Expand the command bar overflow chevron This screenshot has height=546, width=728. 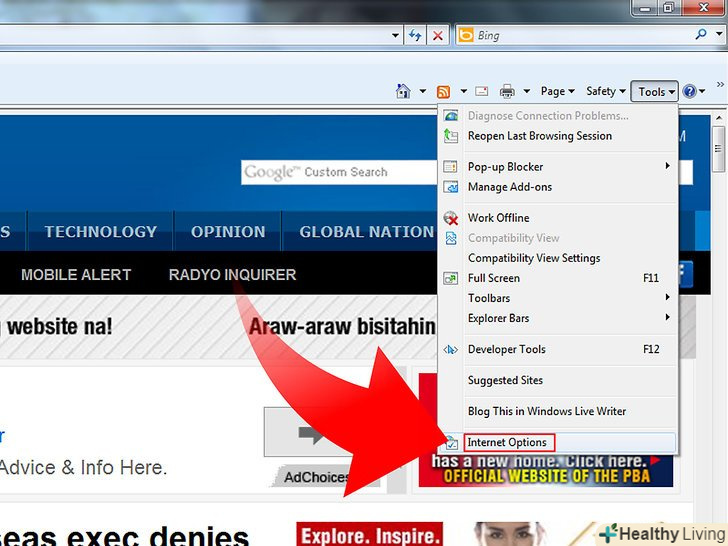[x=720, y=84]
